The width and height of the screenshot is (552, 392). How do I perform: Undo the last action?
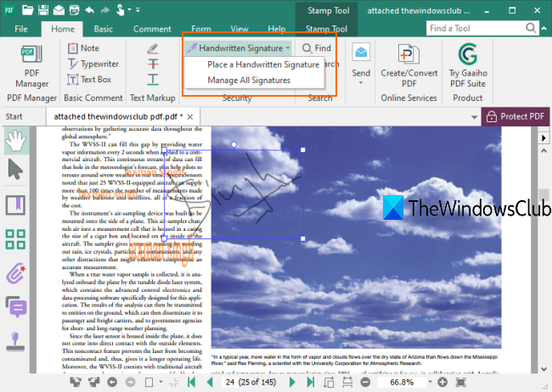coord(90,10)
